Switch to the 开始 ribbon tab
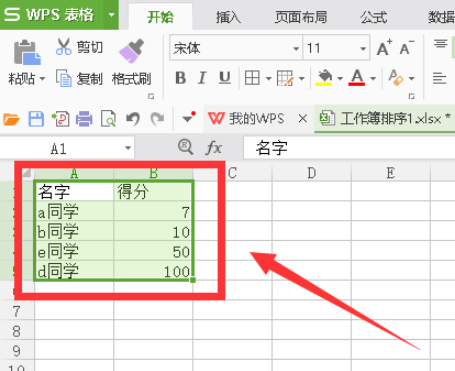The height and width of the screenshot is (371, 455). (160, 17)
